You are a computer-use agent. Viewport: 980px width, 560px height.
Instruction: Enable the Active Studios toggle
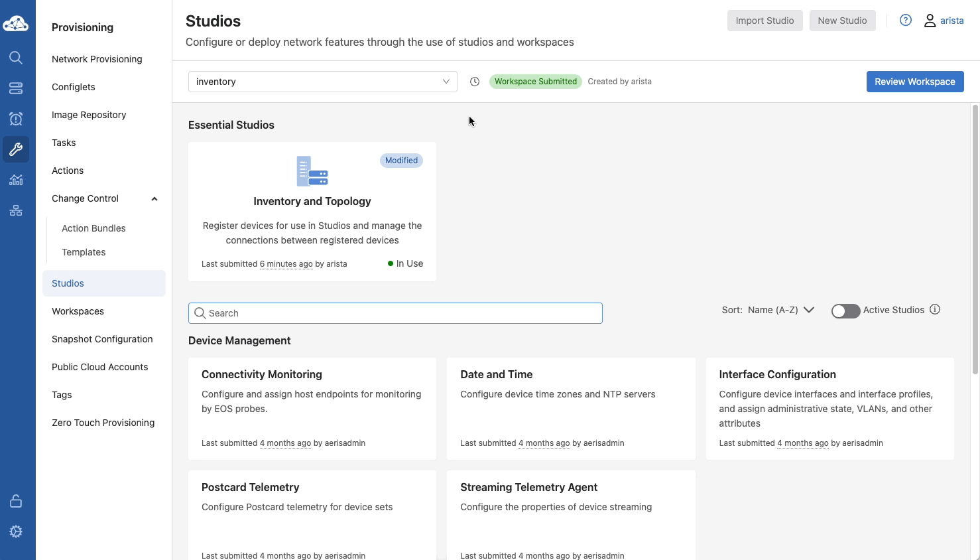(x=845, y=311)
